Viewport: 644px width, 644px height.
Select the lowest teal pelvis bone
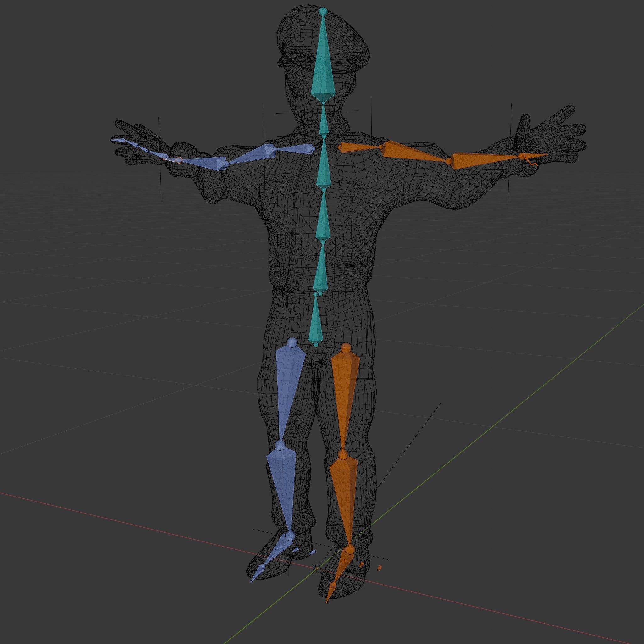pyautogui.click(x=316, y=320)
